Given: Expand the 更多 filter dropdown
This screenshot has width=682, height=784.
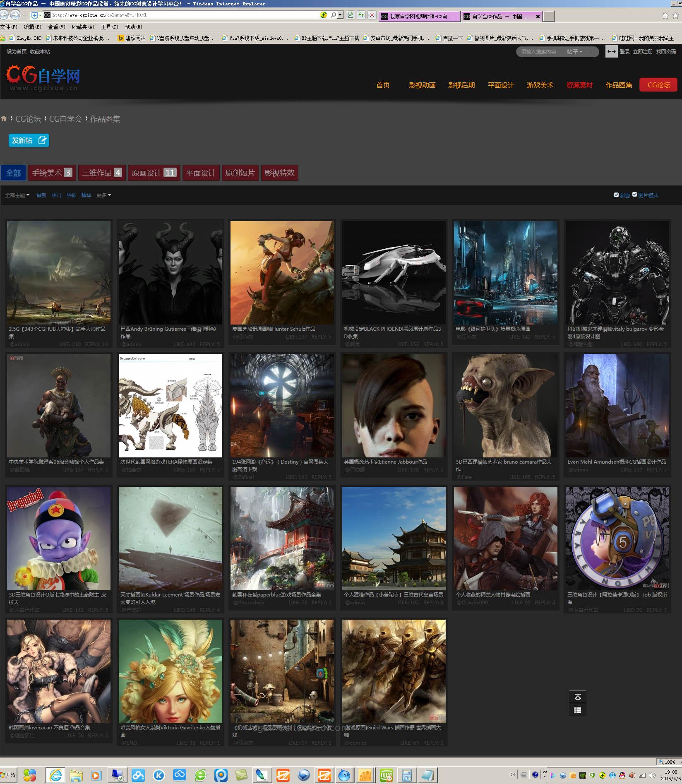Looking at the screenshot, I should coord(103,195).
